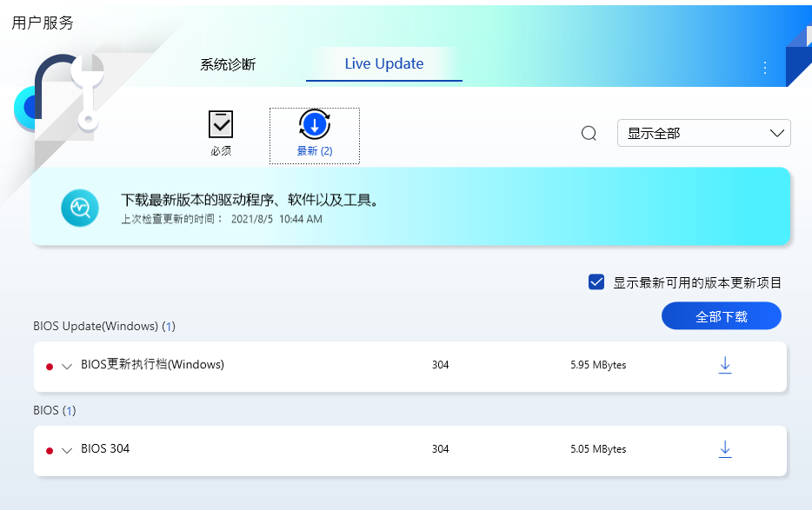Switch to the Live Update tab

point(383,63)
